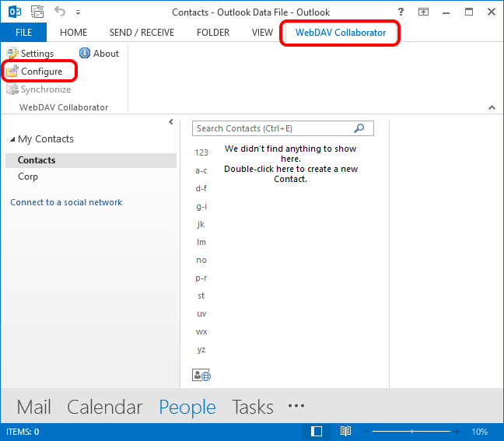Click the empty contacts message text
Image resolution: width=504 pixels, height=441 pixels.
point(291,163)
